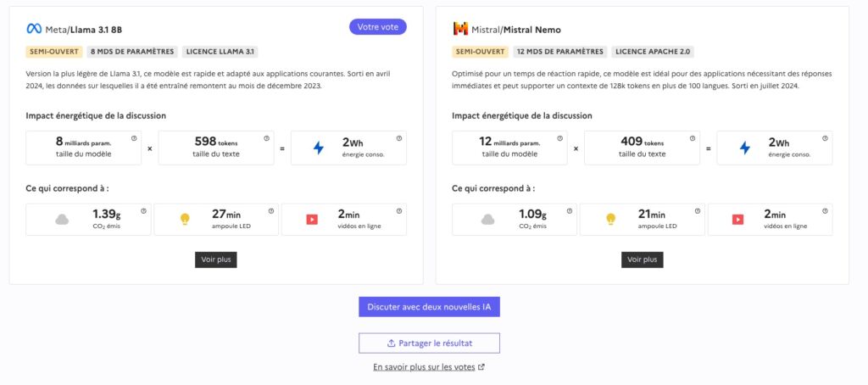This screenshot has width=868, height=385.
Task: Click the video play icon in Mistral card
Action: tap(737, 220)
